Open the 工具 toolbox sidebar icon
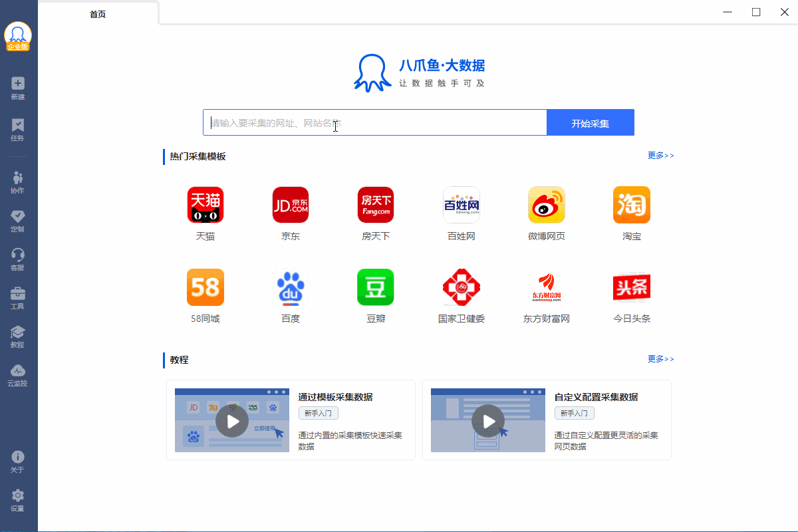Viewport: 798px width, 532px height. (18, 293)
